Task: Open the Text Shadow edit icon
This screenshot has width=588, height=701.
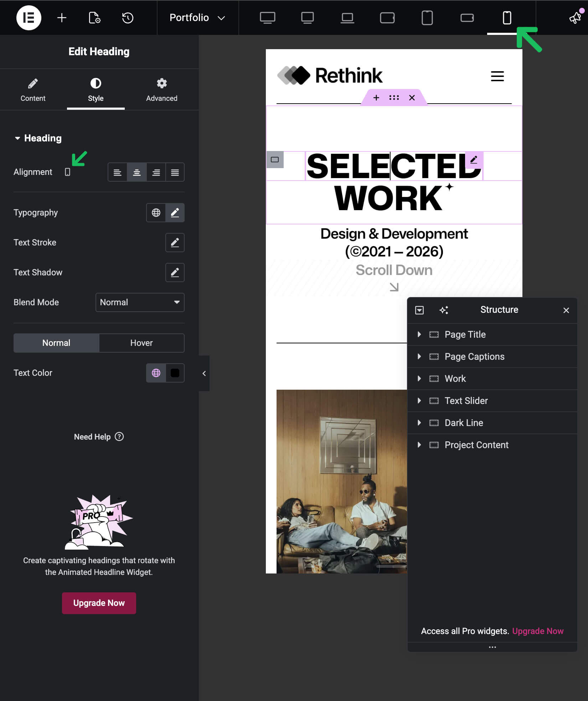Action: tap(175, 272)
